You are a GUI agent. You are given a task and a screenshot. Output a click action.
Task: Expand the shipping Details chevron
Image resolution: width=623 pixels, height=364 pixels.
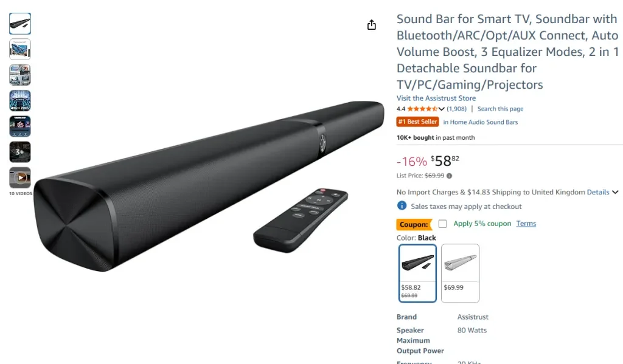[x=614, y=192]
